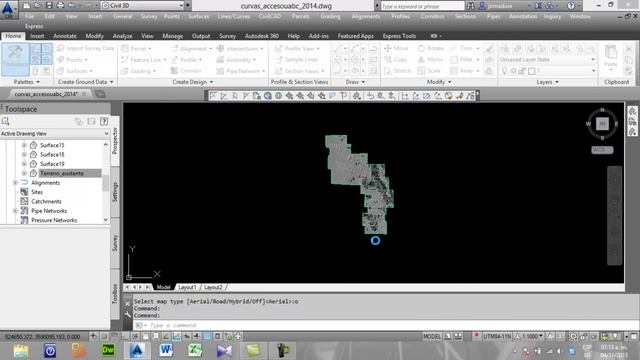The width and height of the screenshot is (640, 360).
Task: Click the Toolspace tree vertical scrollbar
Action: [x=106, y=182]
